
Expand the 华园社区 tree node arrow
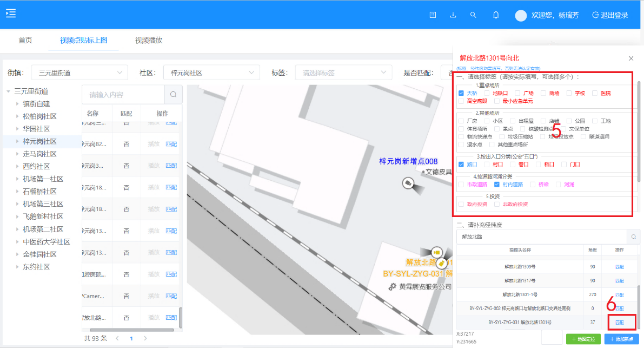[17, 129]
